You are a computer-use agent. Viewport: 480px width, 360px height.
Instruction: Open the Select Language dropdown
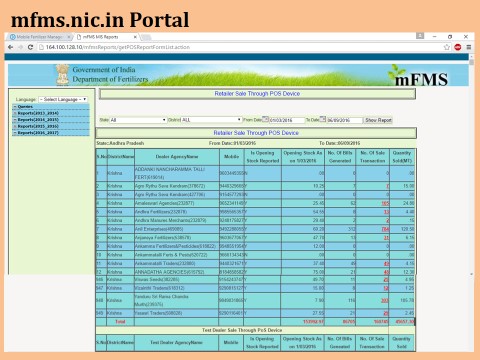click(63, 99)
